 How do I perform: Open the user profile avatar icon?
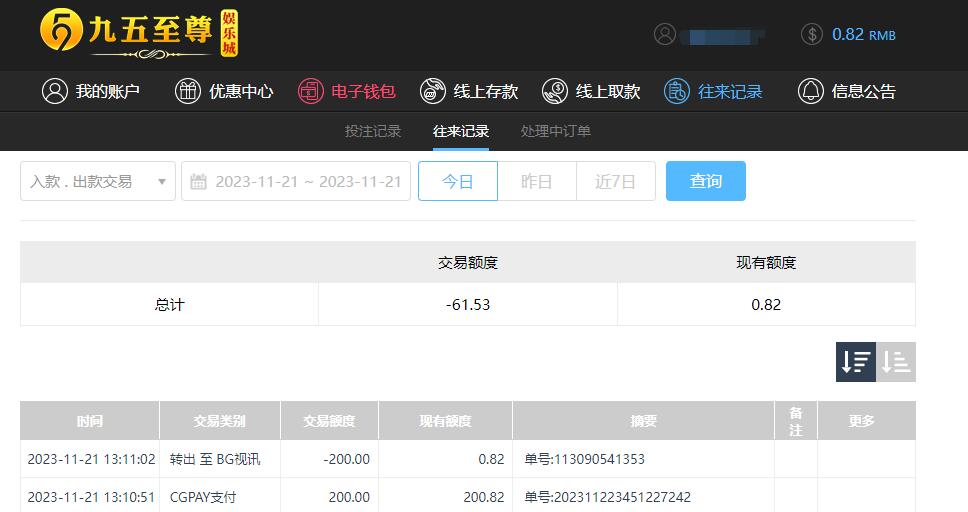[x=665, y=34]
